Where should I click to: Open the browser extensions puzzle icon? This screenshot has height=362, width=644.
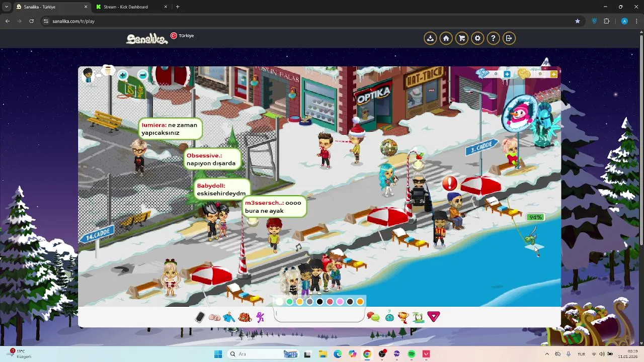coord(607,21)
